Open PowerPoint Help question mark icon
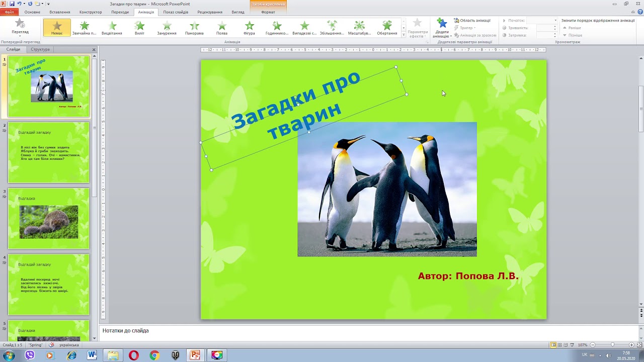This screenshot has height=362, width=644. click(x=640, y=12)
